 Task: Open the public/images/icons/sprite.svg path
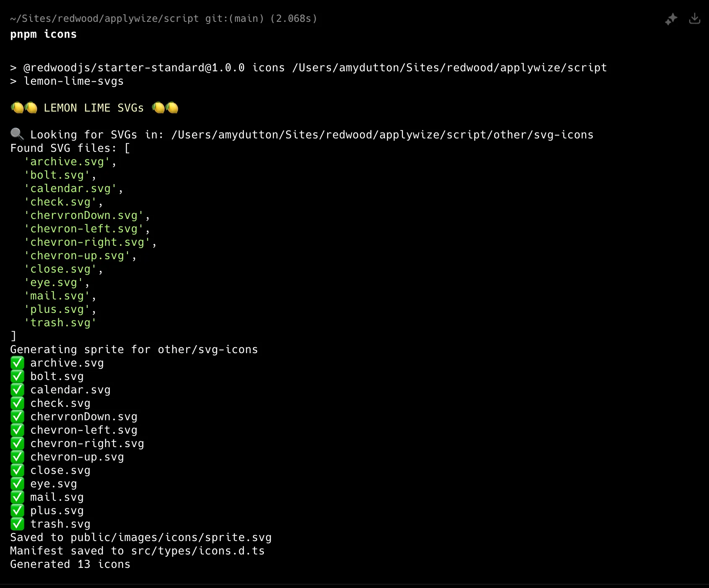(171, 537)
